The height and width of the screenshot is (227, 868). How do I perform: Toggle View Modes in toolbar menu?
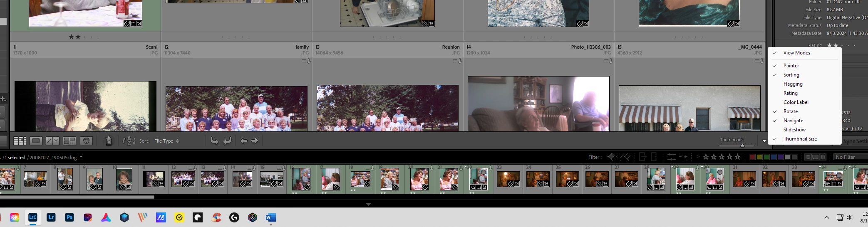click(805, 53)
